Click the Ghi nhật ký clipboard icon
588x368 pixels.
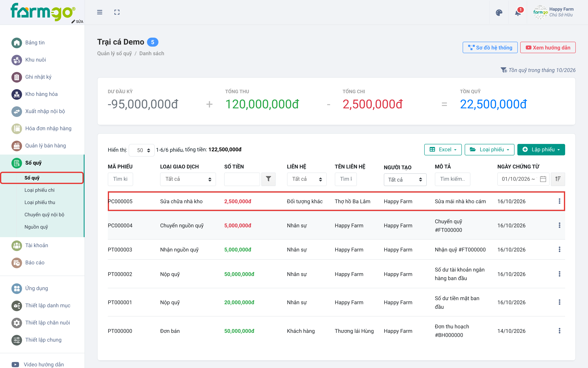17,77
